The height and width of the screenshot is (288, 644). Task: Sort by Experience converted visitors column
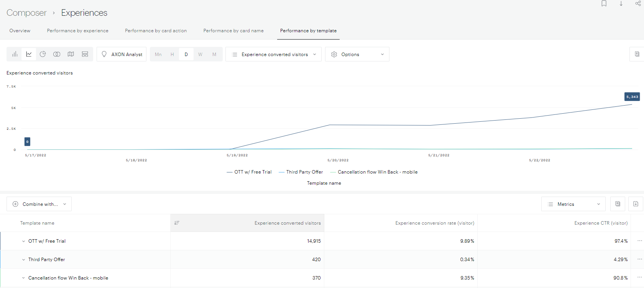(287, 223)
